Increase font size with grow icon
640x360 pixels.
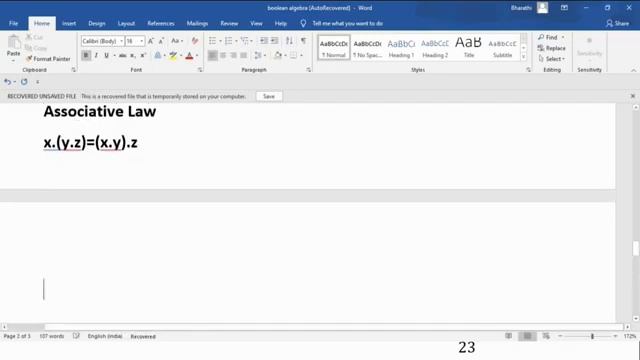pos(151,41)
